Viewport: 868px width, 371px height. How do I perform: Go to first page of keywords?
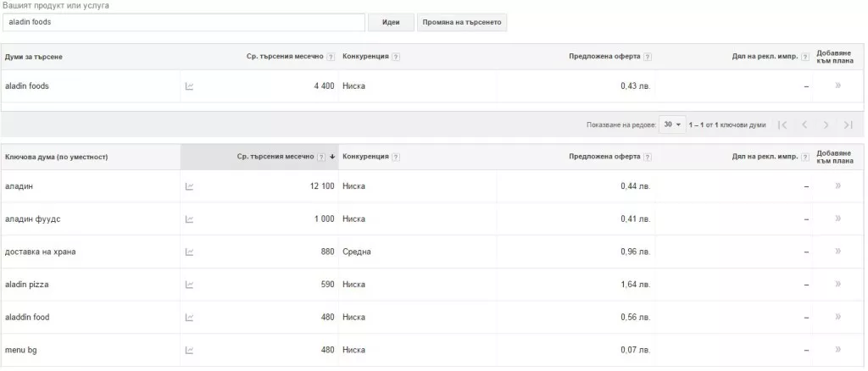click(782, 125)
